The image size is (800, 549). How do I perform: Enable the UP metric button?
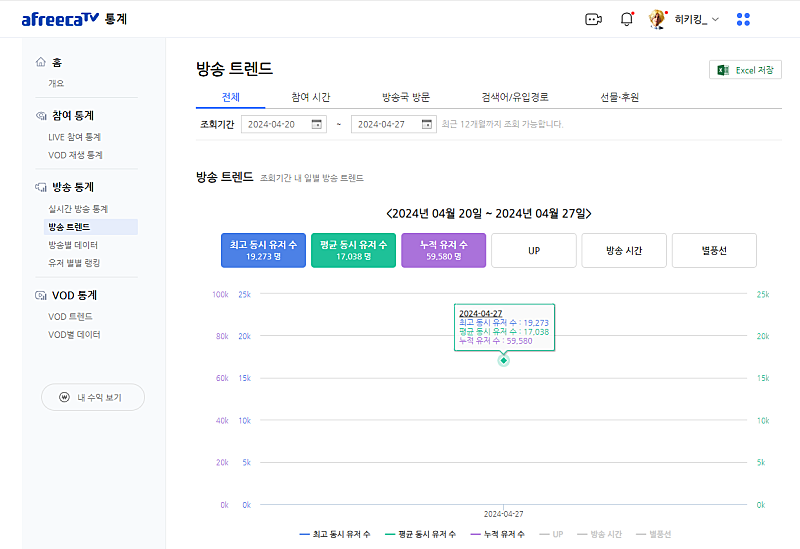pyautogui.click(x=534, y=250)
